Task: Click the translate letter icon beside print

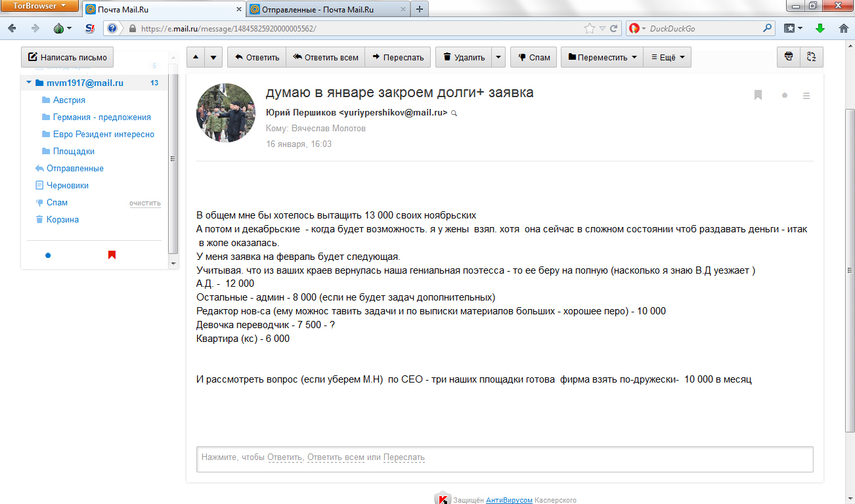Action: point(812,57)
